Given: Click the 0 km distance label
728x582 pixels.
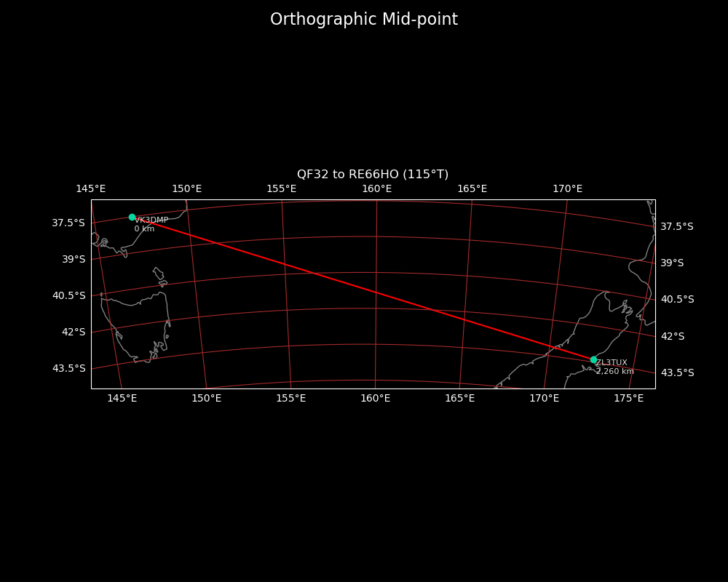Looking at the screenshot, I should 144,229.
